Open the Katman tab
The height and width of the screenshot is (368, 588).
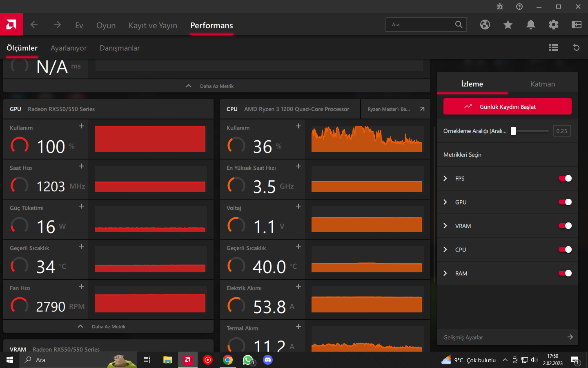point(542,84)
